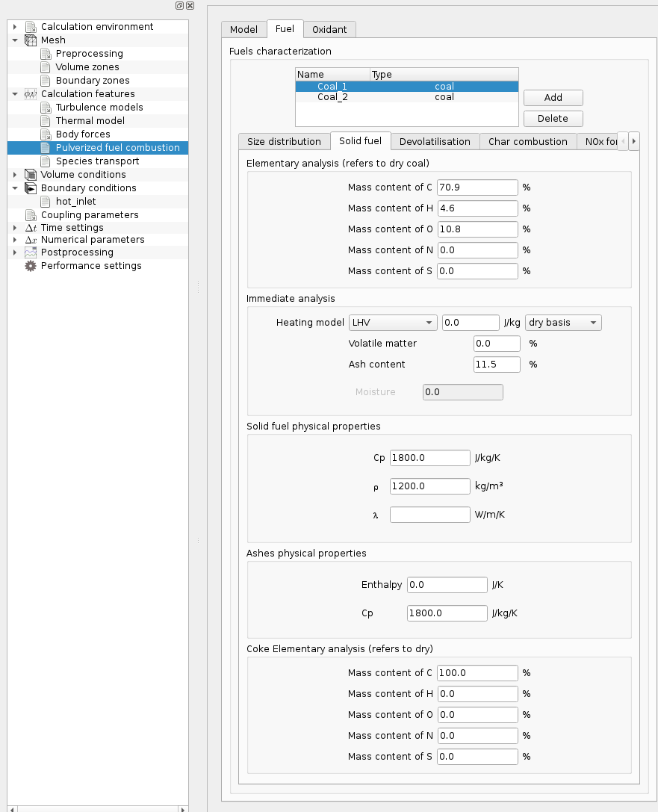Click the Volume conditions icon
The image size is (658, 812).
tap(31, 175)
